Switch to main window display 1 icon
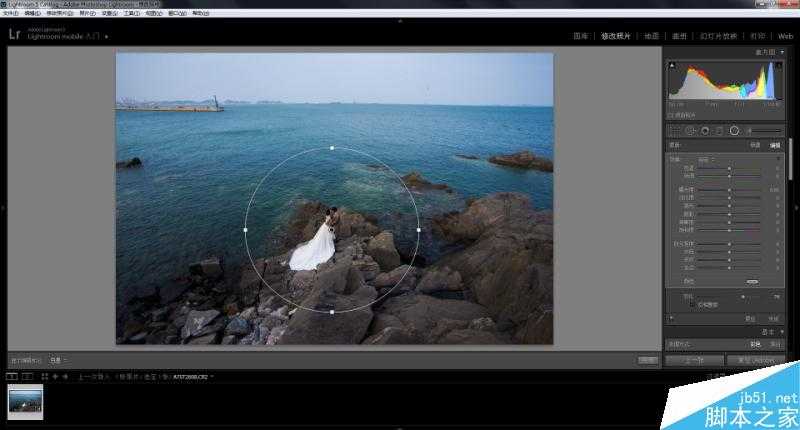800x430 pixels. point(11,377)
